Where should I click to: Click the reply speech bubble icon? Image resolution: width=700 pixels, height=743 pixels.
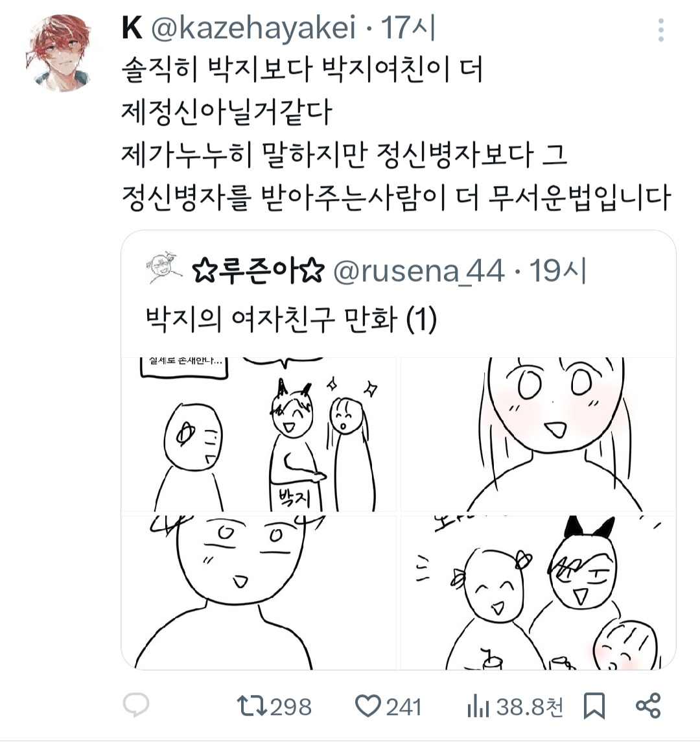[136, 705]
